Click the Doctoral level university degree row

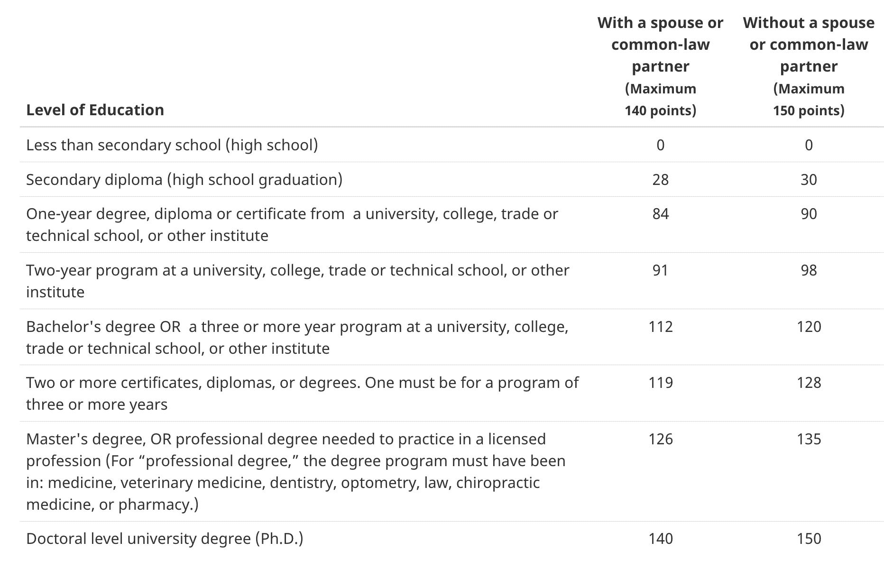(x=451, y=539)
